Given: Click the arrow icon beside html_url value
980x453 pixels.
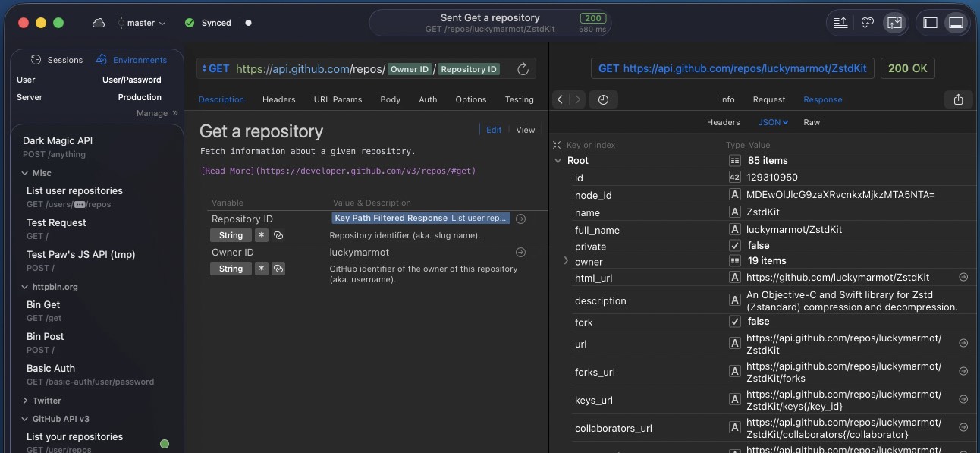Looking at the screenshot, I should click(963, 278).
